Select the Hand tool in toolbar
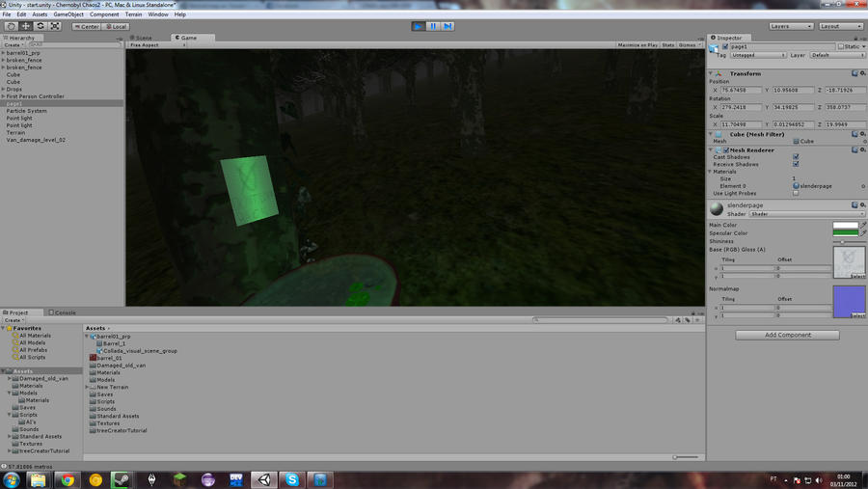 click(x=11, y=26)
